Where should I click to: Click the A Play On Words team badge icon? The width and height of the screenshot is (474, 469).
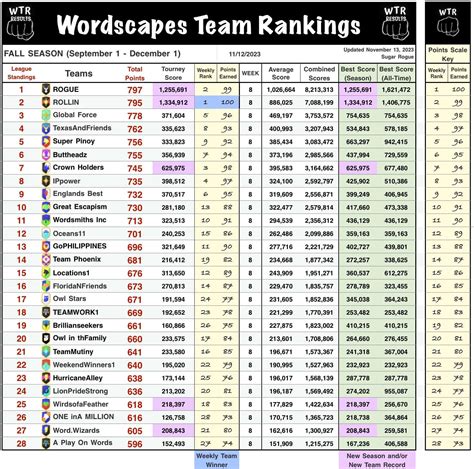[x=46, y=444]
